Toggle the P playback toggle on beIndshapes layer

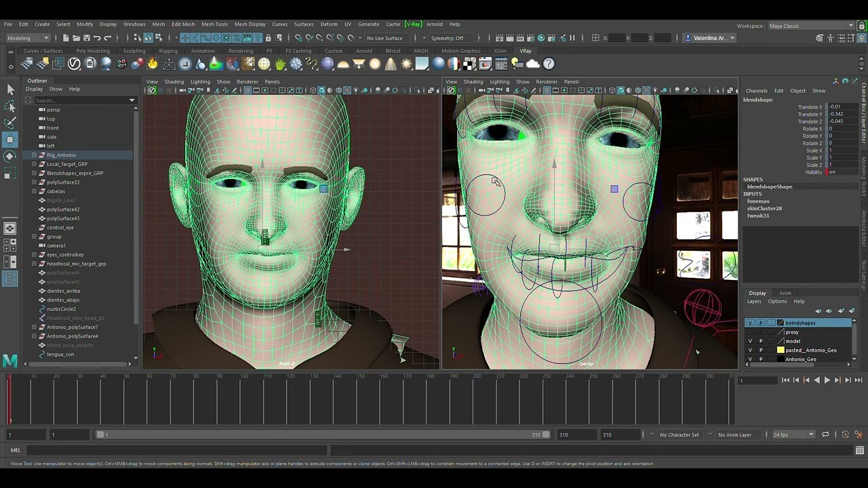click(761, 323)
